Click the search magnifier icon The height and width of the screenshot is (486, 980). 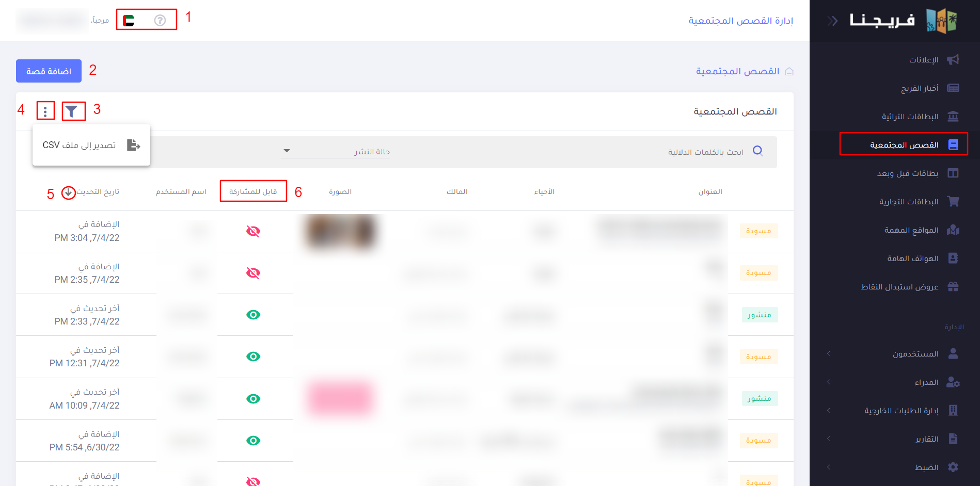pos(757,151)
